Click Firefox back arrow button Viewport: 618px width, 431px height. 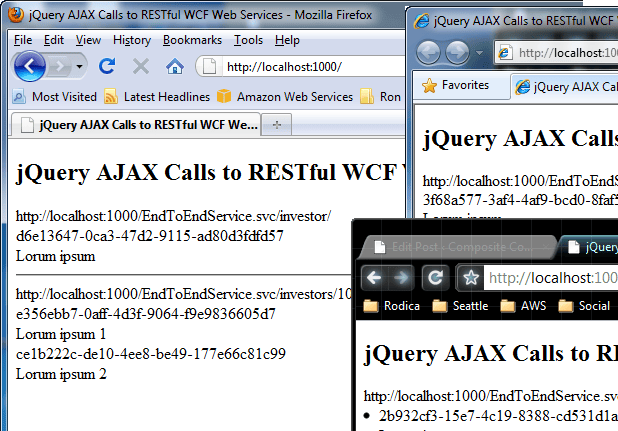click(x=30, y=66)
